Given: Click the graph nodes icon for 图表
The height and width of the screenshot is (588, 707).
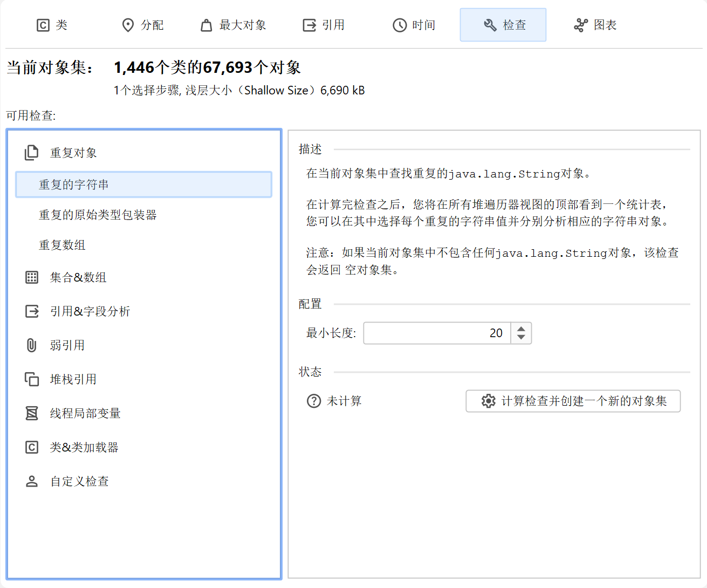Looking at the screenshot, I should pyautogui.click(x=581, y=25).
